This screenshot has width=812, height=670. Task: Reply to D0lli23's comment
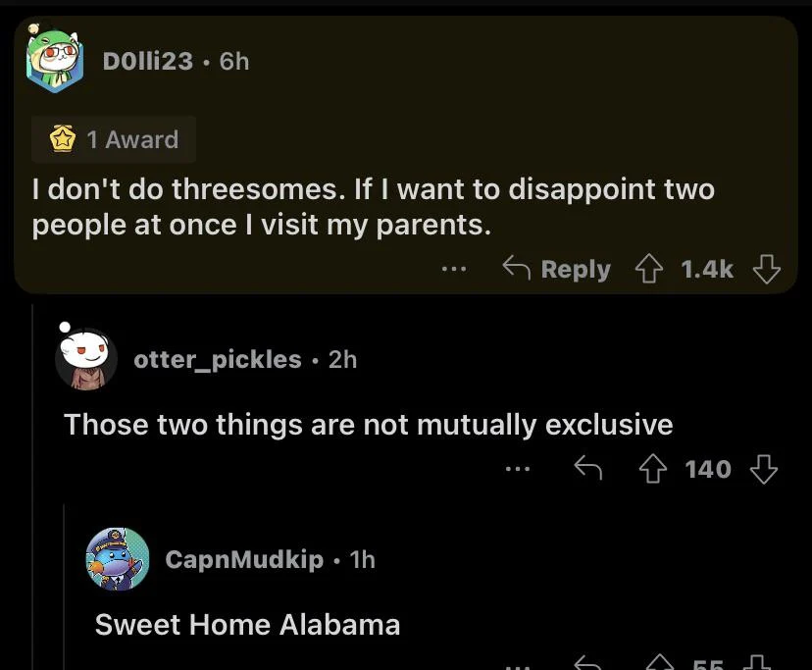pyautogui.click(x=556, y=269)
